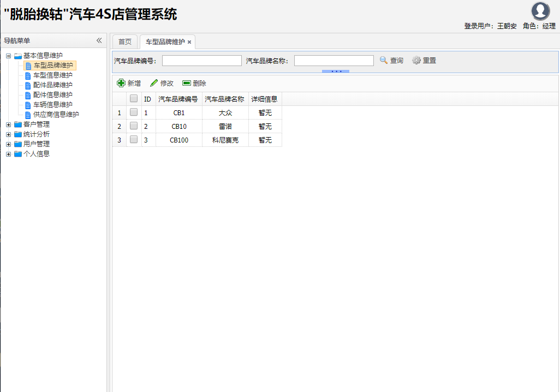Open the user avatar icon top right
Image resolution: width=560 pixels, height=392 pixels.
(540, 11)
